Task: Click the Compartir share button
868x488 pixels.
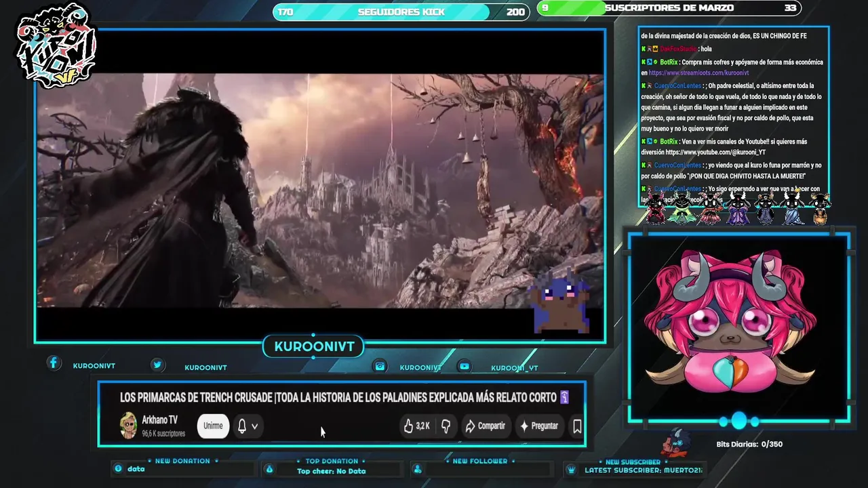Action: (x=485, y=426)
